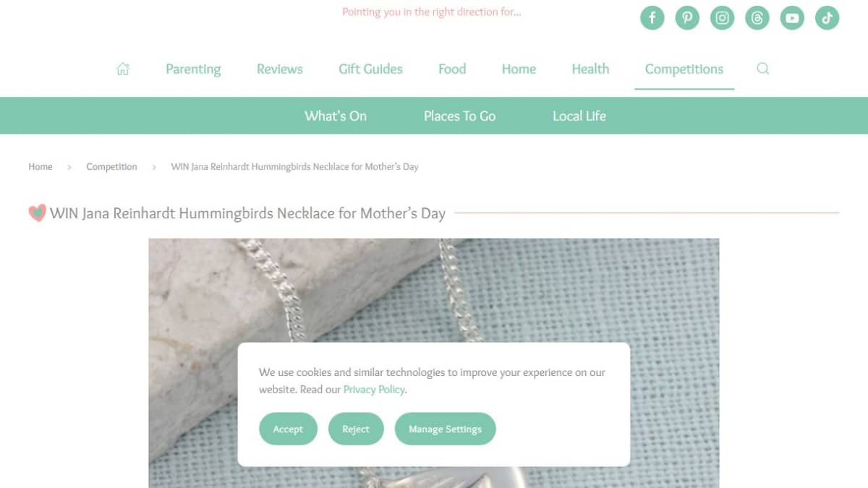The height and width of the screenshot is (488, 868).
Task: Click the Competition breadcrumb link
Action: pos(111,167)
